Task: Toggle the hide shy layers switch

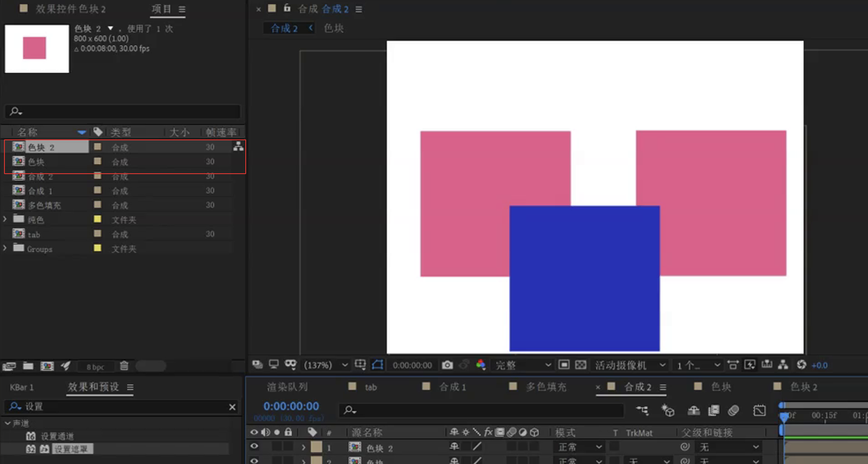Action: pos(694,410)
